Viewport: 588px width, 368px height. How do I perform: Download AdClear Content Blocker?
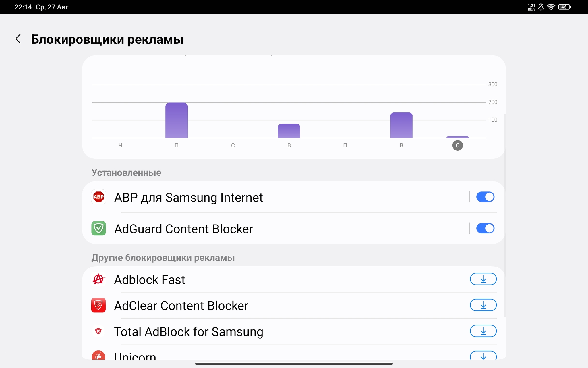tap(483, 305)
